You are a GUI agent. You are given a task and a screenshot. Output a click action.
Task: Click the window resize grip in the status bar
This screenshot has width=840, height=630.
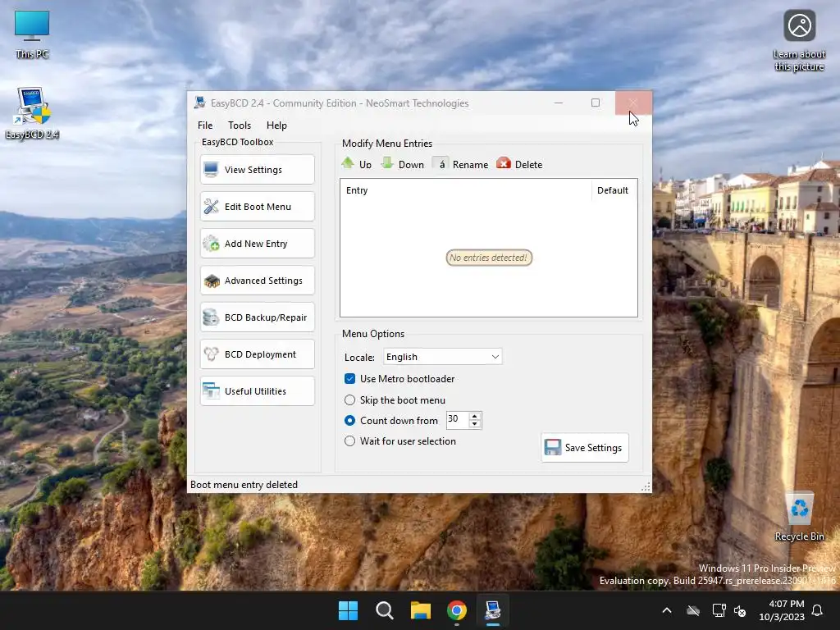point(646,486)
